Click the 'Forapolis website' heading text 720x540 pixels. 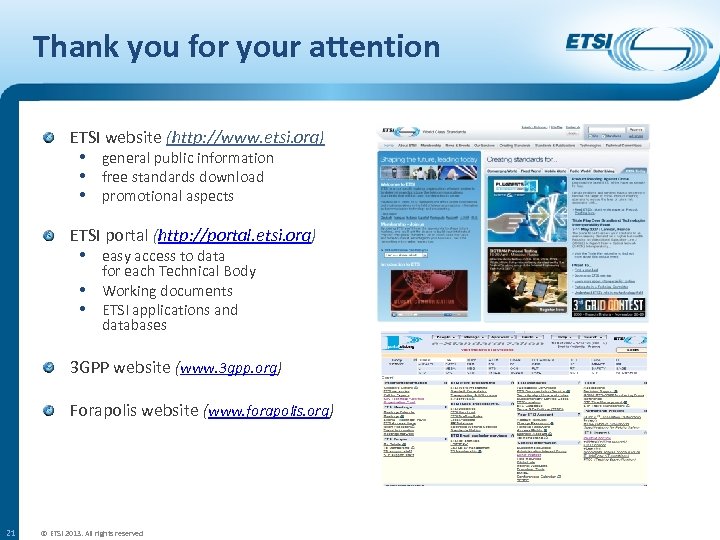tap(134, 410)
